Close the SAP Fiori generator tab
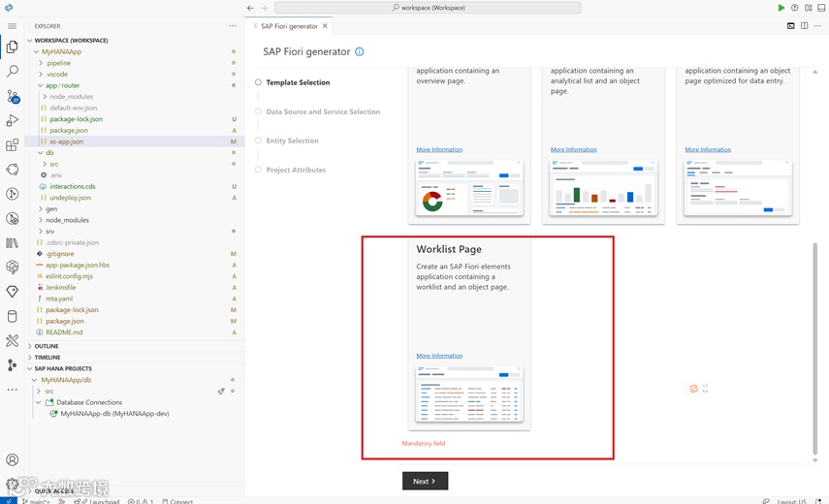829x504 pixels. click(325, 26)
